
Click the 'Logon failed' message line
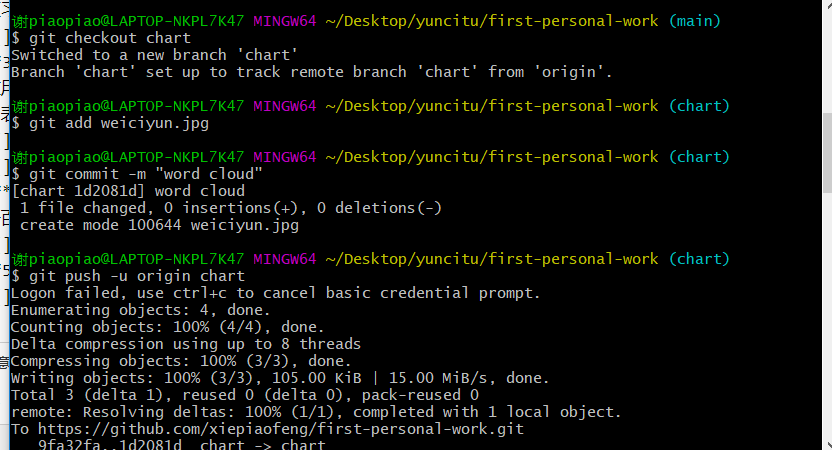[x=275, y=293]
